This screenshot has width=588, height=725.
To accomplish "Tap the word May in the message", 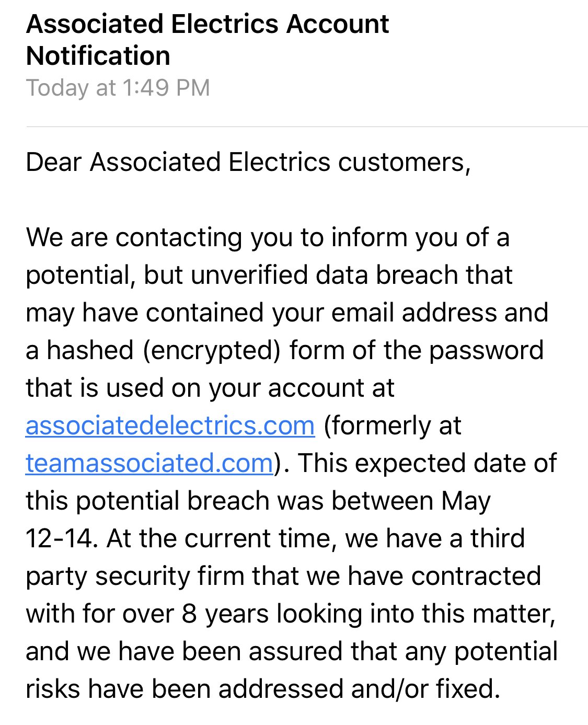I will click(466, 501).
